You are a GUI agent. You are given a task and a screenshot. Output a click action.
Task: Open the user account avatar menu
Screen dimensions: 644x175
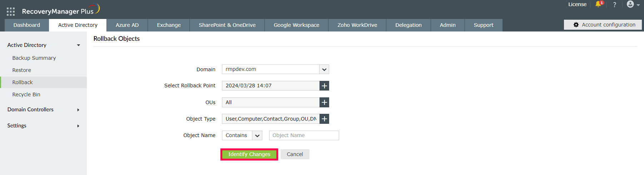(633, 4)
